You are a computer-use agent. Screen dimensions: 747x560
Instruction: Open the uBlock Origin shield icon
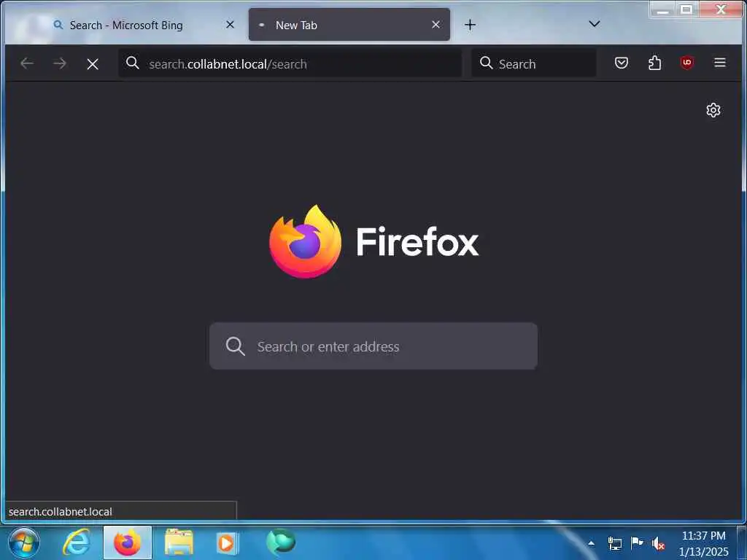pos(686,63)
